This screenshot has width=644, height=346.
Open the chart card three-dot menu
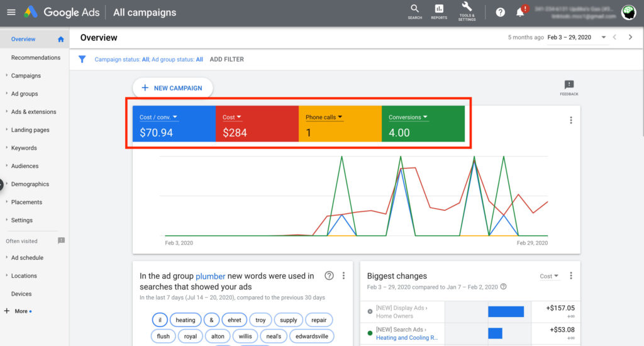coord(571,120)
